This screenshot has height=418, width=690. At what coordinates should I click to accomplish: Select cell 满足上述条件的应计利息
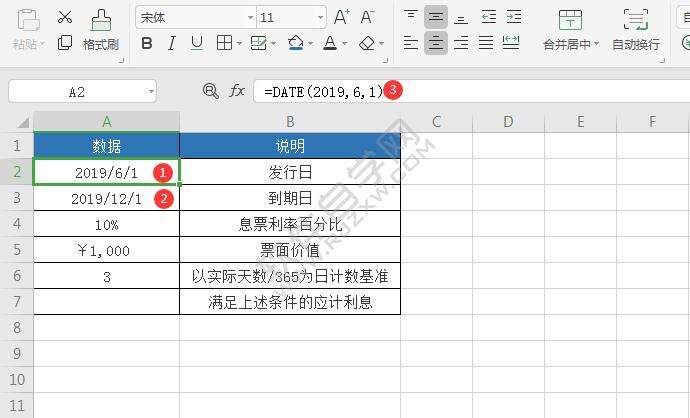290,302
